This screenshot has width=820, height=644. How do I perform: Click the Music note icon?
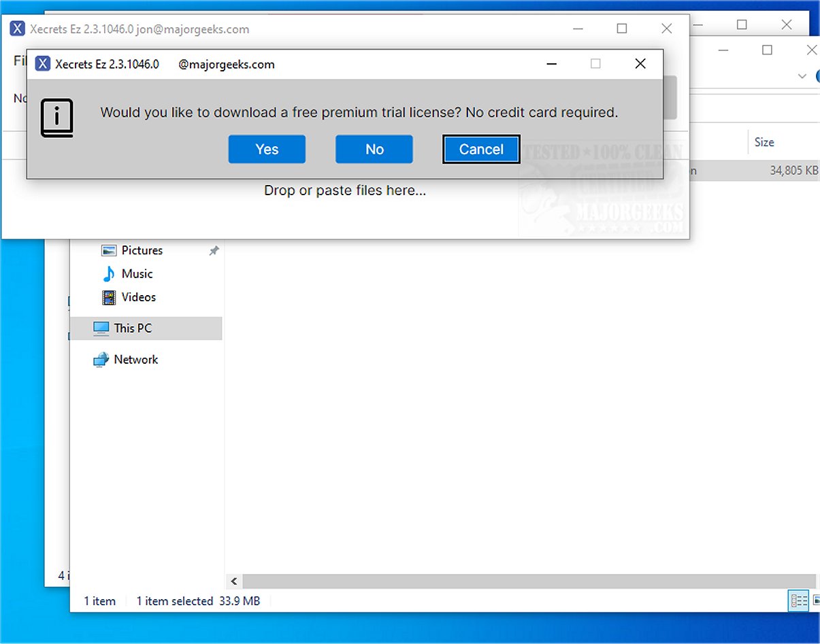tap(109, 273)
